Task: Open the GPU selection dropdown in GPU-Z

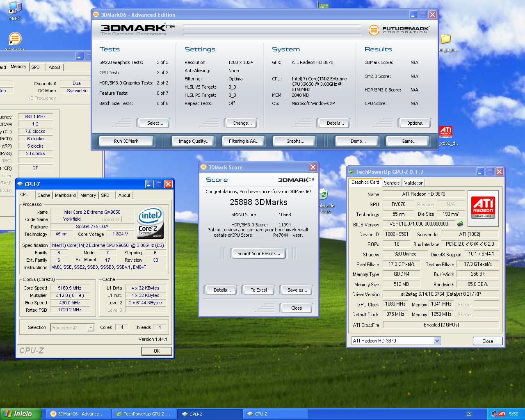Action: 437,340
